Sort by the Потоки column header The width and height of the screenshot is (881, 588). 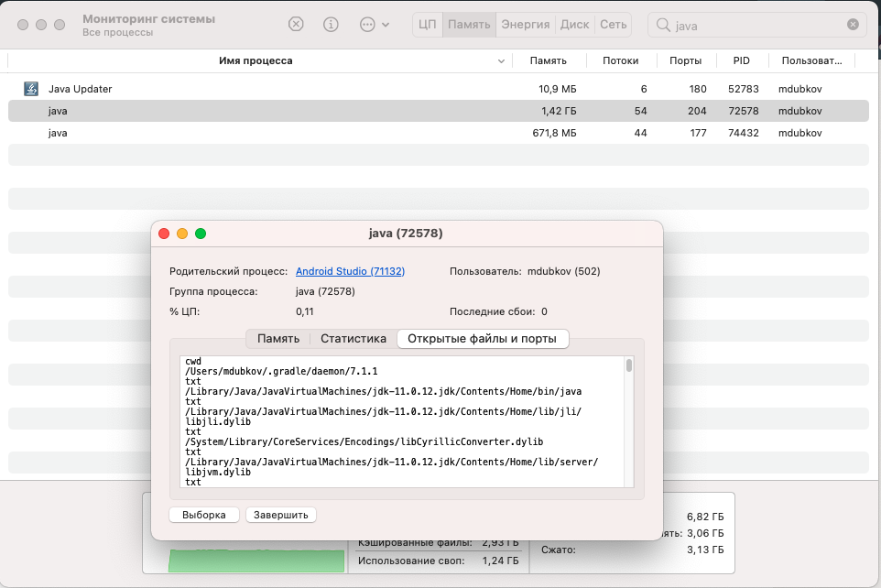620,60
